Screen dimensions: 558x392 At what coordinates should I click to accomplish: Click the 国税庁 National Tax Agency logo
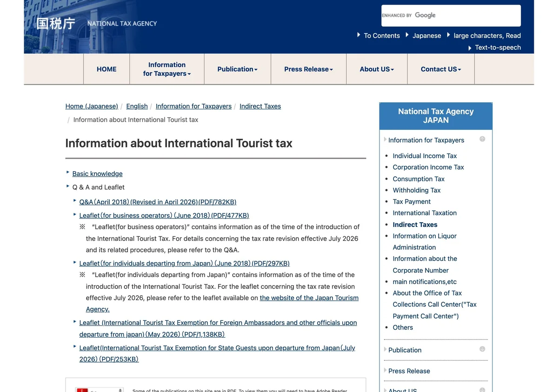[97, 23]
